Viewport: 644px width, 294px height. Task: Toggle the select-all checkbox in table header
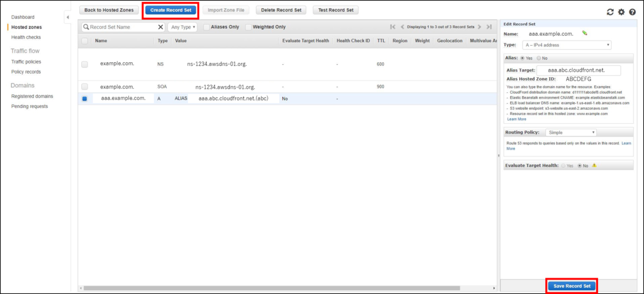85,41
